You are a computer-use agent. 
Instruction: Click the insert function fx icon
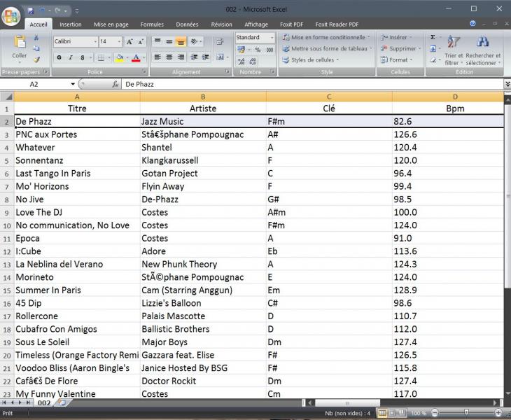(x=115, y=84)
